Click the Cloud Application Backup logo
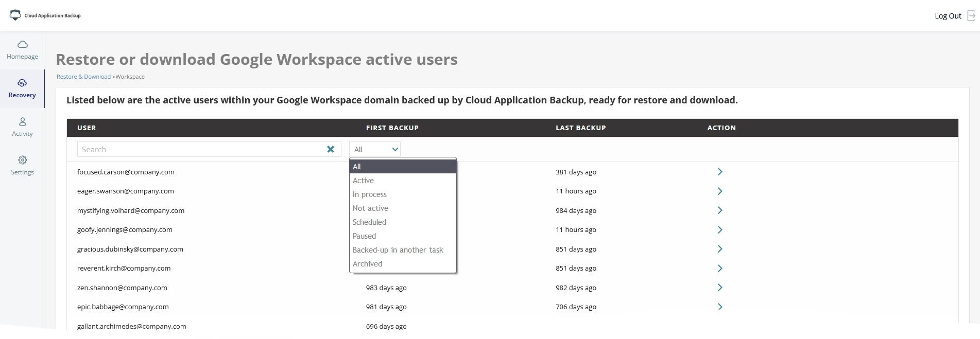 [45, 15]
